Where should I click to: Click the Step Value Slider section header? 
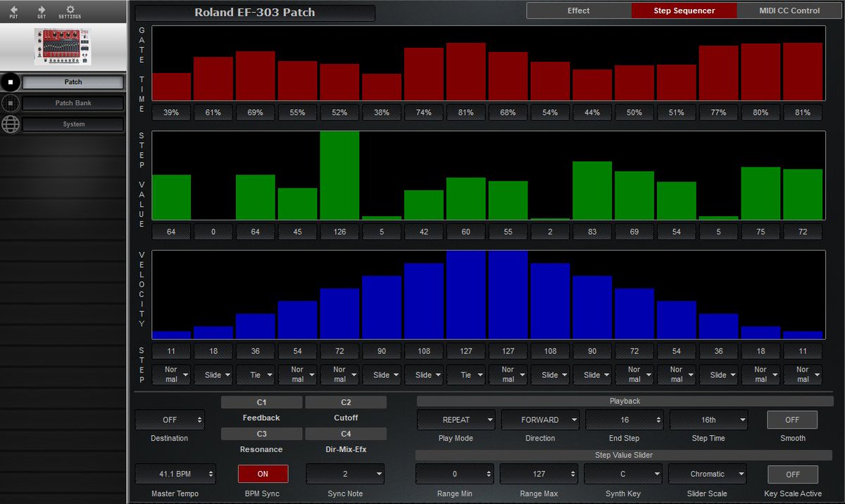click(625, 455)
